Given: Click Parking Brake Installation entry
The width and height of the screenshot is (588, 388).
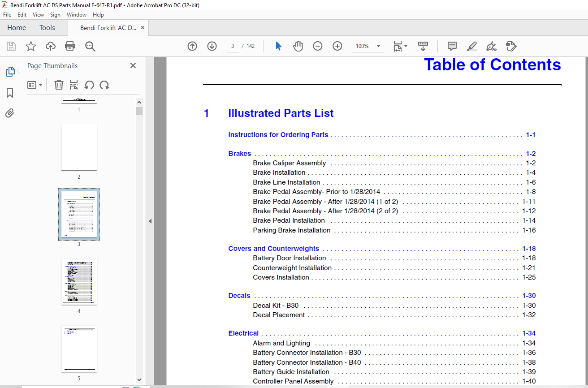Looking at the screenshot, I should point(292,230).
